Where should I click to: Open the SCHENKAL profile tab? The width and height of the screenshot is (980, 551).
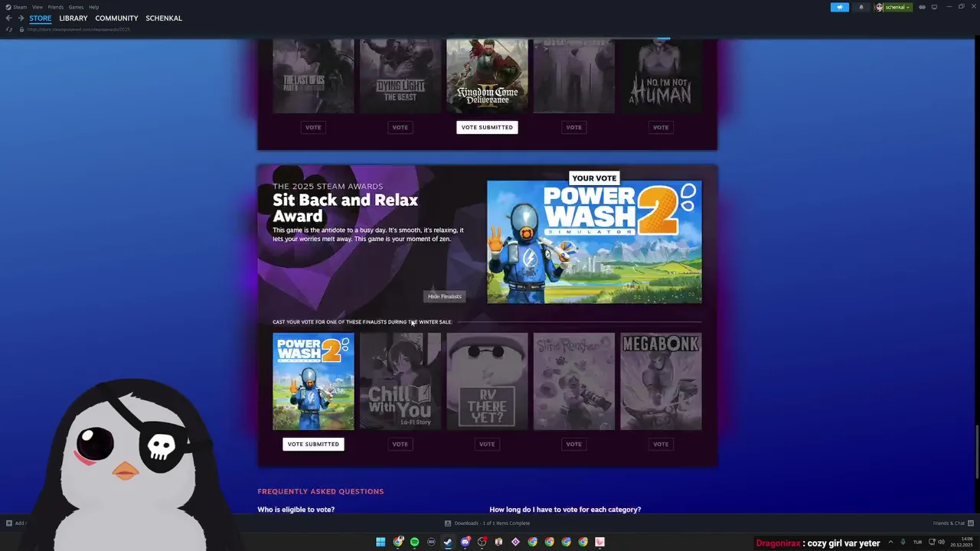(x=164, y=18)
